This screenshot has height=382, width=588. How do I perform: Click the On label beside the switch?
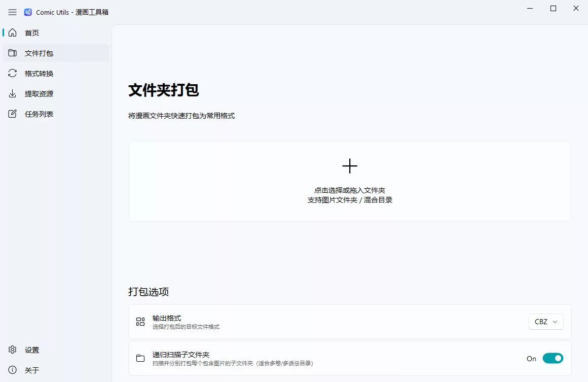click(531, 359)
